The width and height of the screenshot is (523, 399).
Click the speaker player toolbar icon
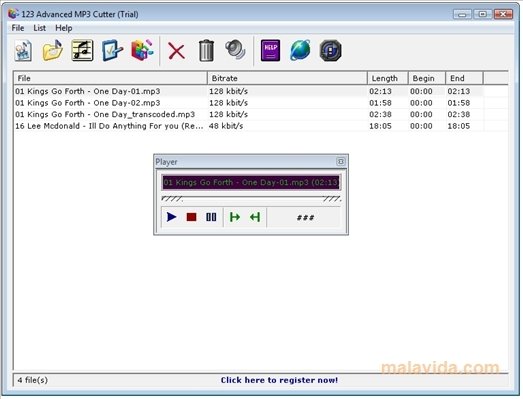tap(235, 50)
